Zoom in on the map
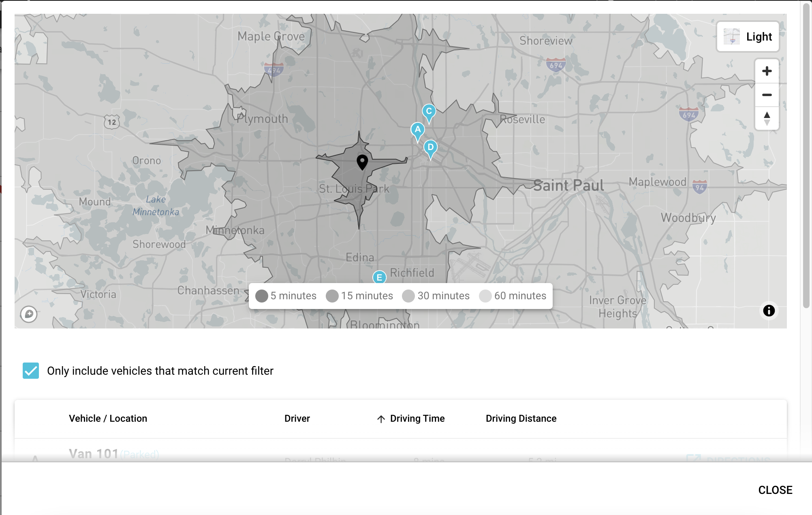The width and height of the screenshot is (812, 515). [767, 71]
